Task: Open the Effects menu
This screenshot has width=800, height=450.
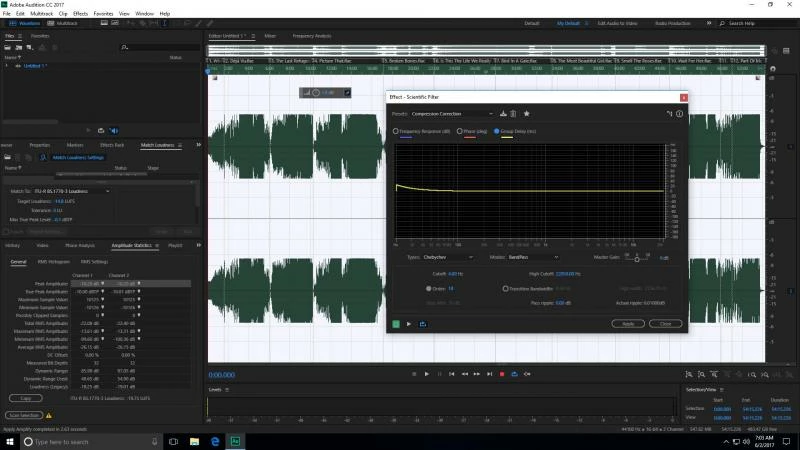Action: click(x=80, y=14)
